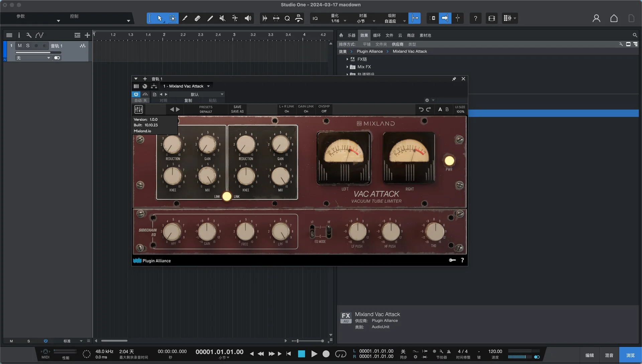Open track 1 input dropdown
642x364 pixels.
tap(33, 58)
